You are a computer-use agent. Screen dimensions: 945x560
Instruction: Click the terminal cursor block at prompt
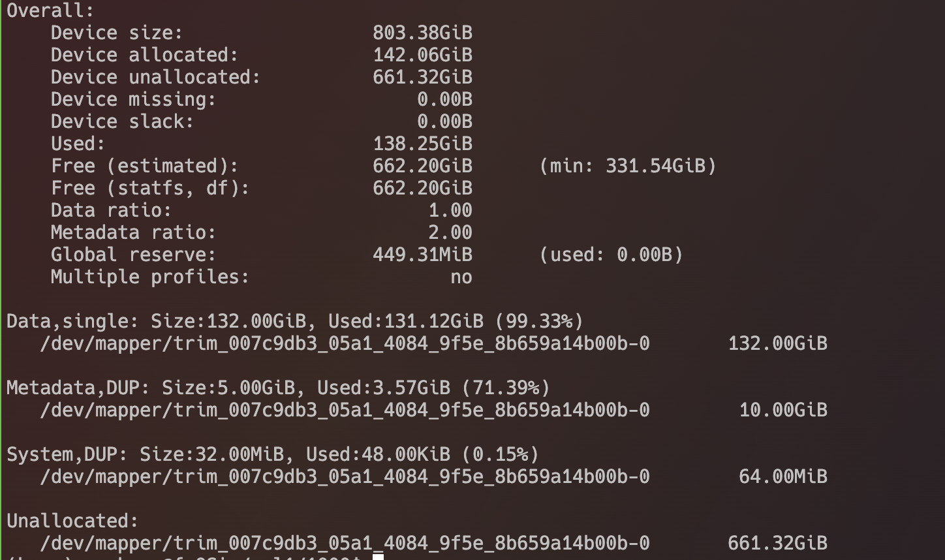tap(378, 557)
